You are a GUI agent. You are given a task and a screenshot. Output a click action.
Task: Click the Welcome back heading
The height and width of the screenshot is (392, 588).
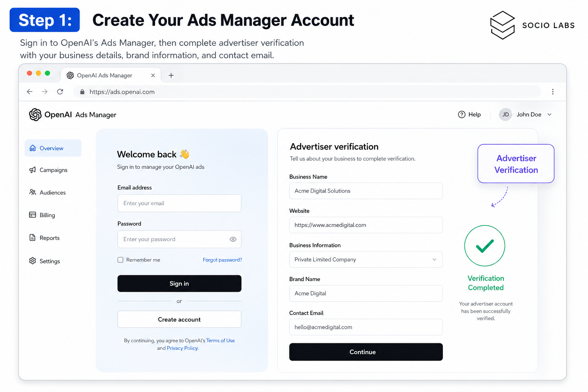coord(147,154)
